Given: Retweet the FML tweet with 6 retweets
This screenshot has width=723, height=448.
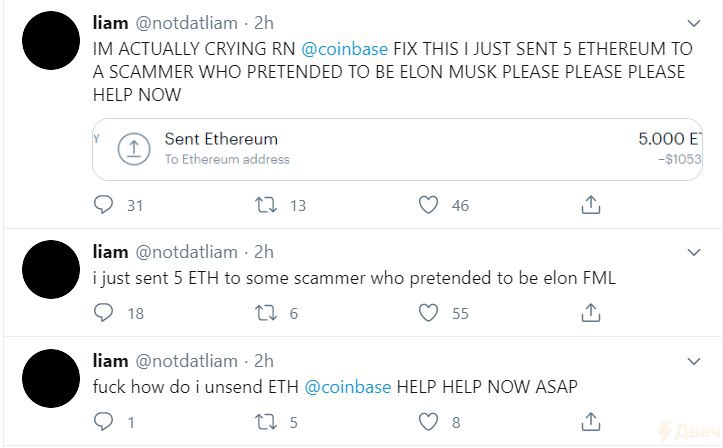Looking at the screenshot, I should tap(266, 313).
